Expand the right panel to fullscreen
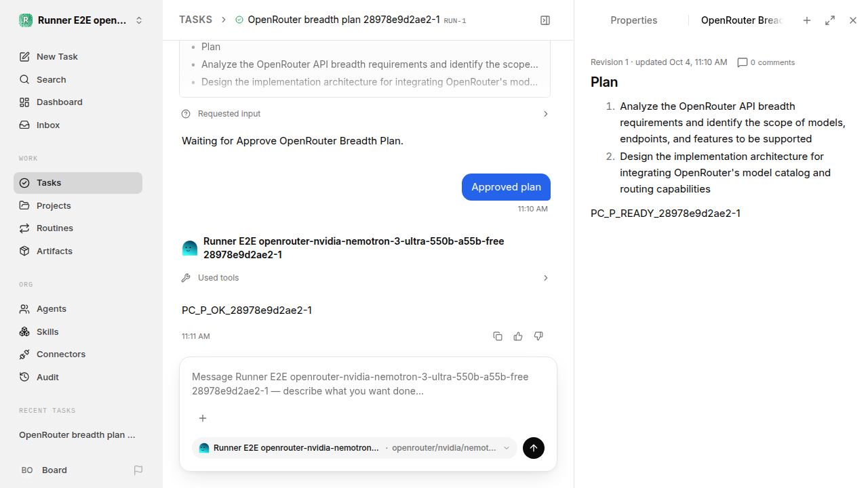 click(x=830, y=20)
